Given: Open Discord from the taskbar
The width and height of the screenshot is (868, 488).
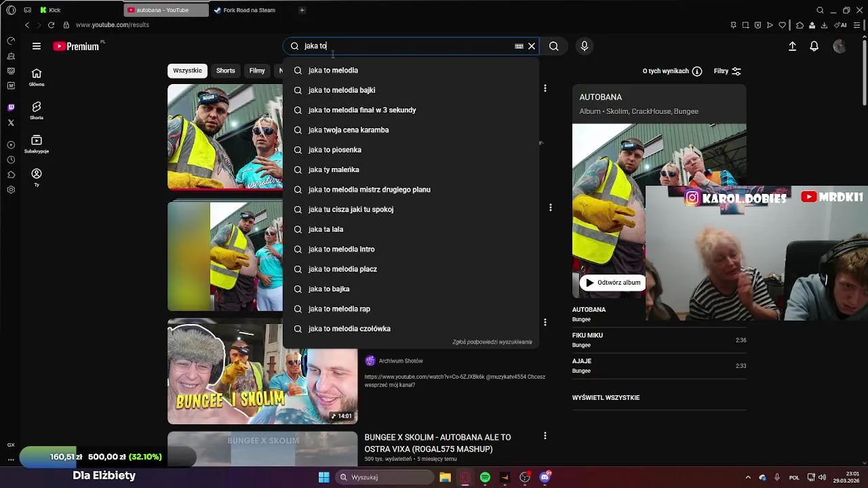Looking at the screenshot, I should click(x=545, y=477).
